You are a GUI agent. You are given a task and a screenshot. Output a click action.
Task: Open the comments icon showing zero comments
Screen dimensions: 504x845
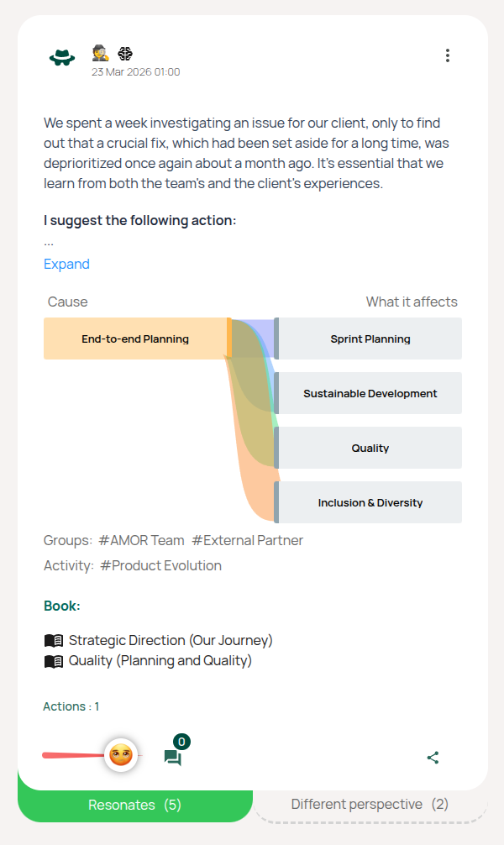click(173, 755)
